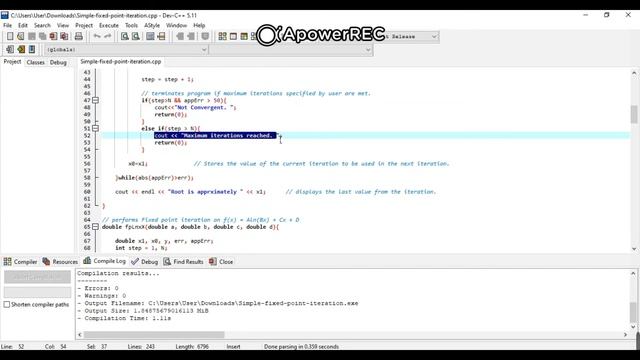Screen dimensions: 640x360
Task: Click the Save file toolbar icon
Action: (x=31, y=36)
